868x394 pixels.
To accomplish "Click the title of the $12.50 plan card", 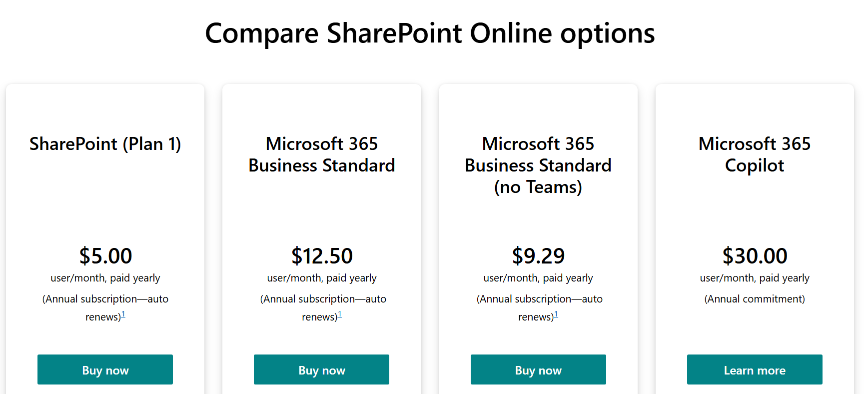I will click(x=321, y=154).
